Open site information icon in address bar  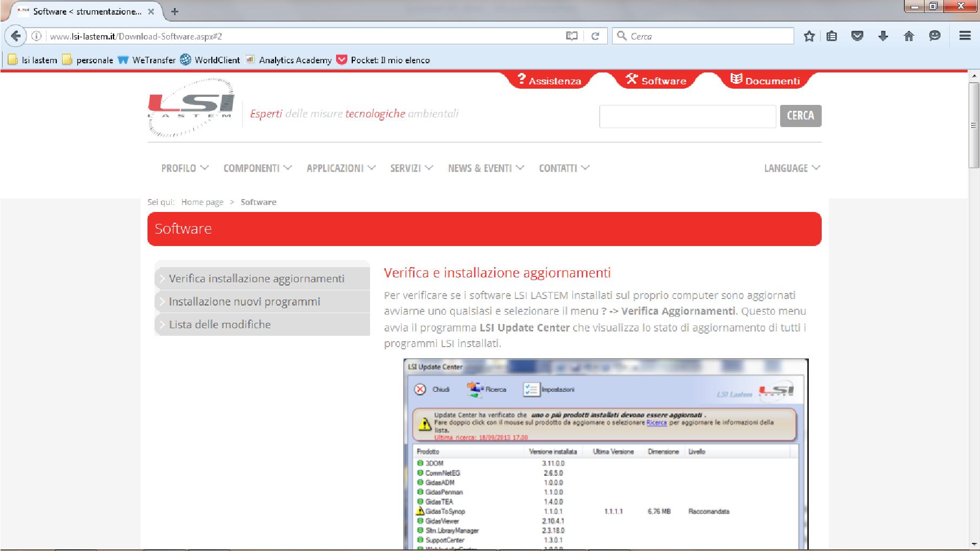click(37, 36)
